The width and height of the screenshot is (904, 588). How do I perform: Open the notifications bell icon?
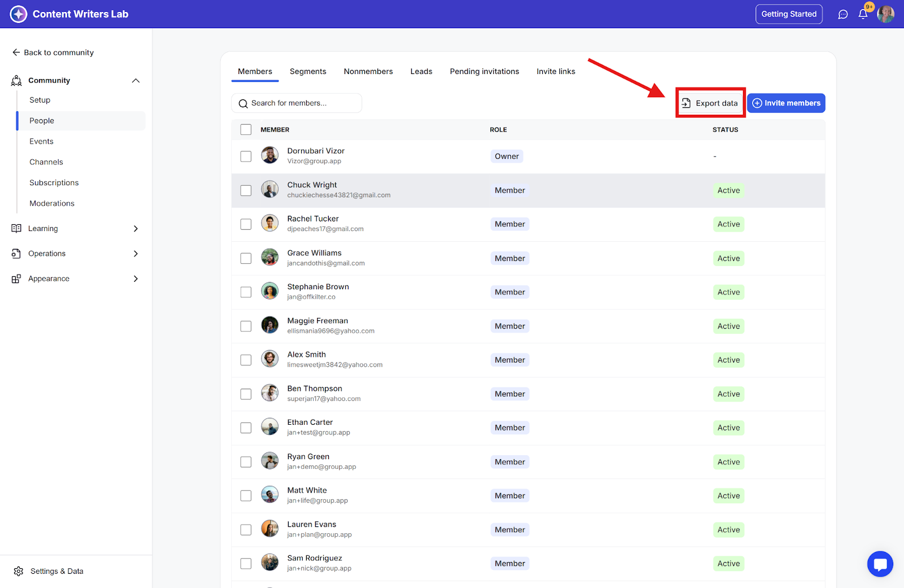(863, 14)
